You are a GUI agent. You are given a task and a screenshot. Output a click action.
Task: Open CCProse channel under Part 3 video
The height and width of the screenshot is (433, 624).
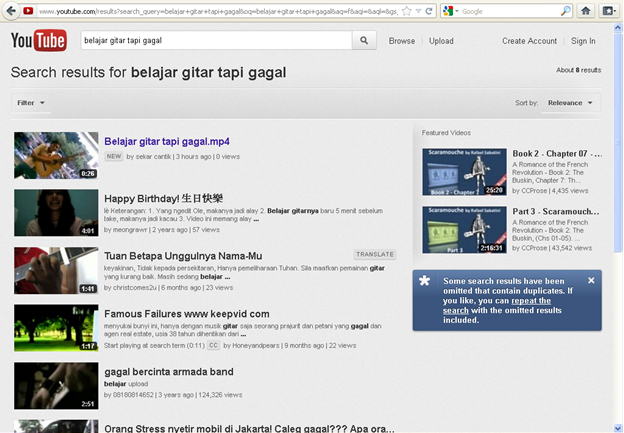coord(534,248)
